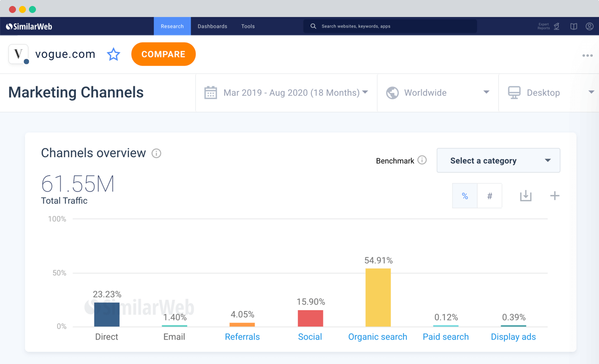Screen dimensions: 599x364
Task: Star vogue.com as favorite
Action: tap(113, 54)
